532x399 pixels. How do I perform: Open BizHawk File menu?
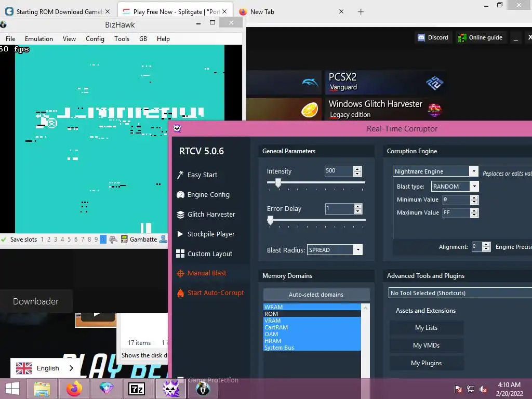10,38
